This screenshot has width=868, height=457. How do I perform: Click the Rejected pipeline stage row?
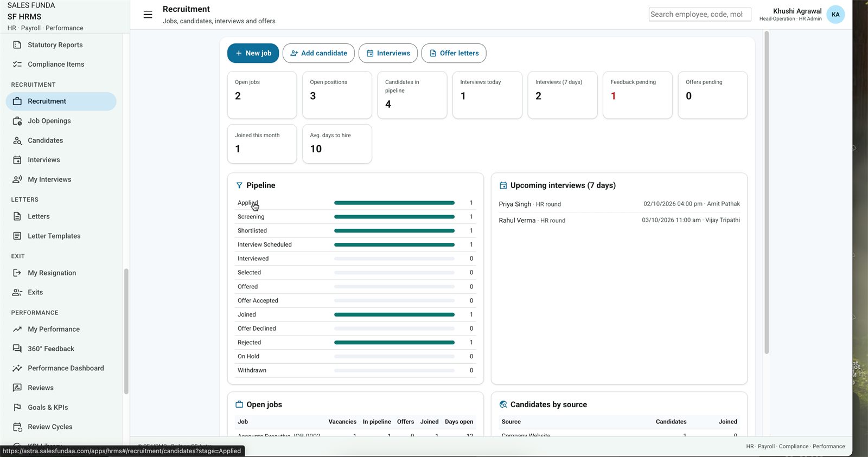click(355, 343)
